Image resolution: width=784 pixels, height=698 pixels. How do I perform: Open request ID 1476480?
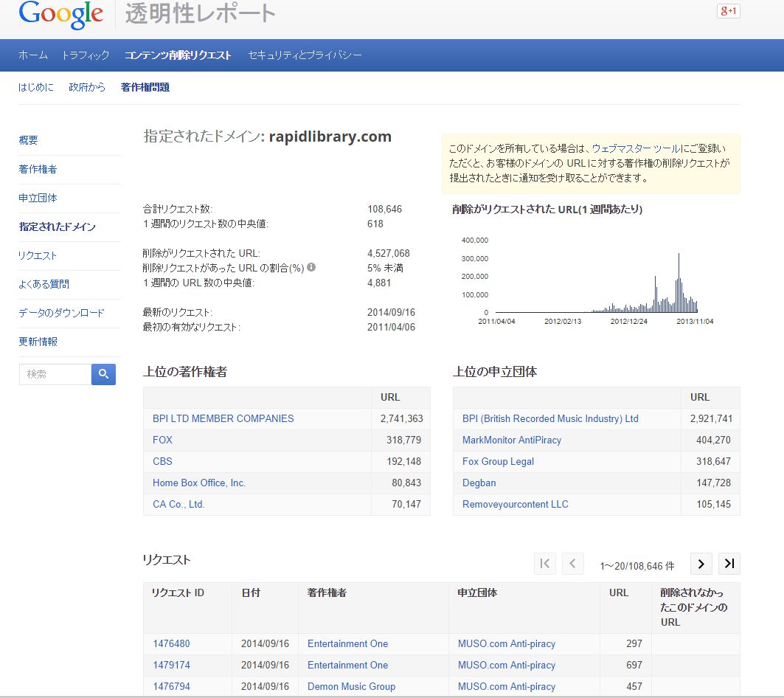(x=172, y=643)
